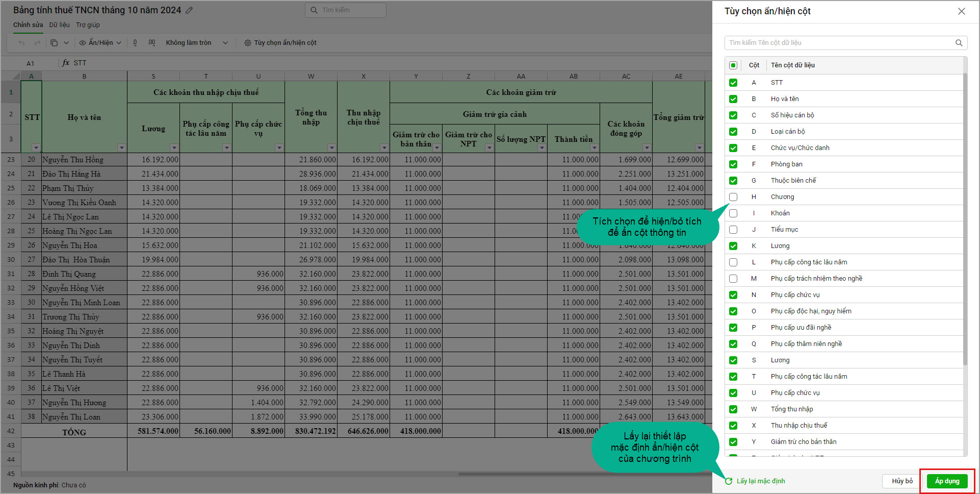Click the increase decimal places icon
This screenshot has width=980, height=494.
point(151,43)
